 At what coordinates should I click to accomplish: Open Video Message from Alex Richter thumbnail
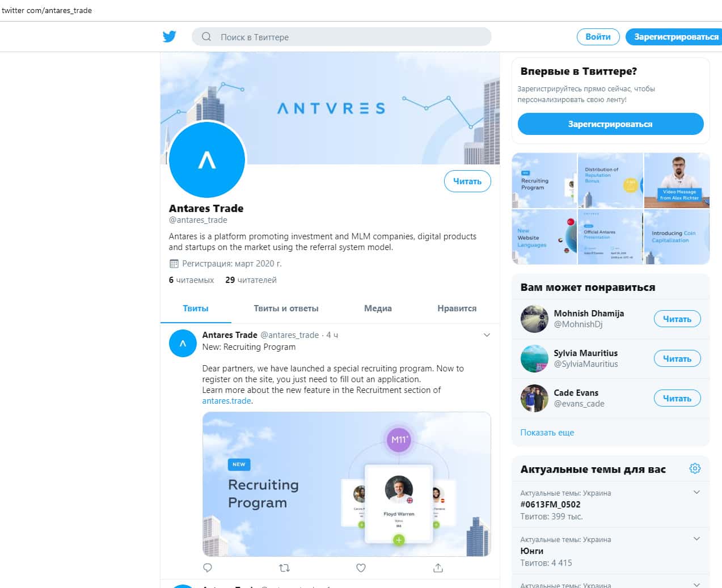[x=677, y=180]
